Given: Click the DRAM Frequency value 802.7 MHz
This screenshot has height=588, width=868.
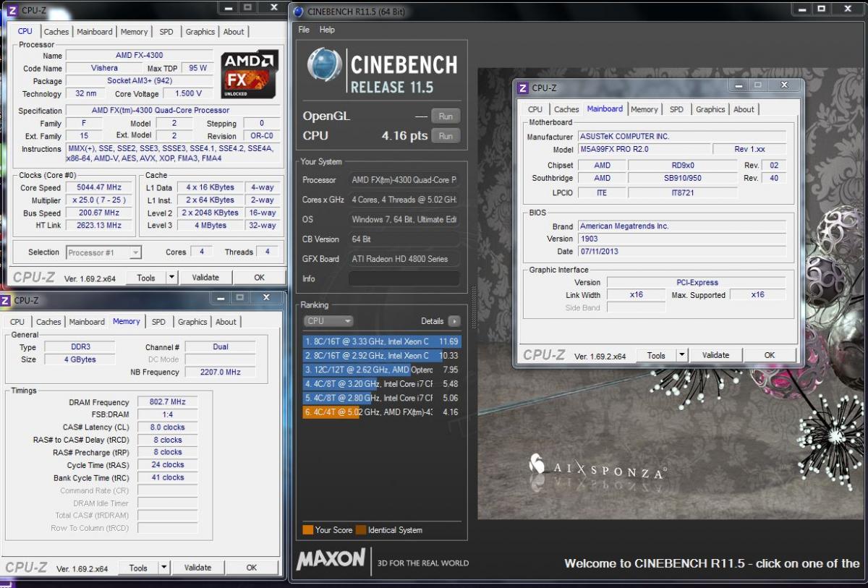Looking at the screenshot, I should point(167,402).
